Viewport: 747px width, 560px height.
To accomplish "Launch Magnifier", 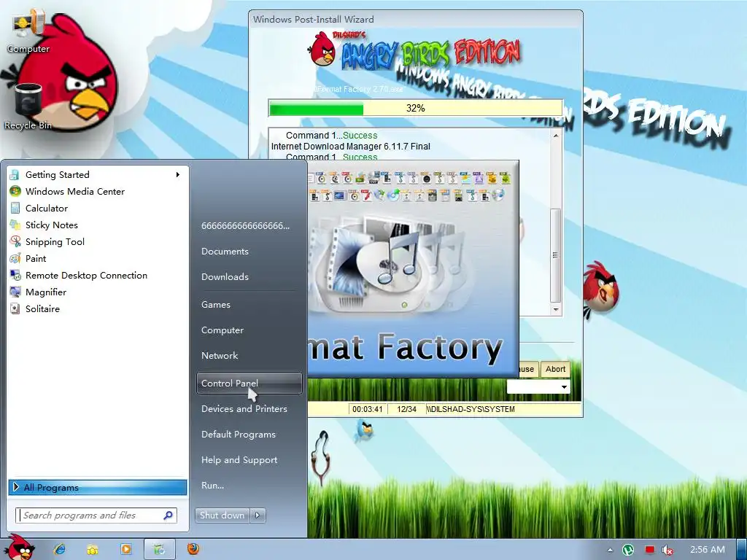I will 98,292.
